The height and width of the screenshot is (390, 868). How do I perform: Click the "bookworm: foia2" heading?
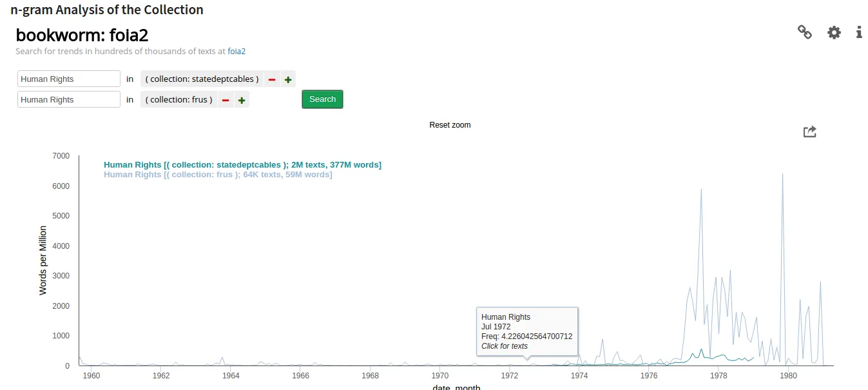[82, 35]
